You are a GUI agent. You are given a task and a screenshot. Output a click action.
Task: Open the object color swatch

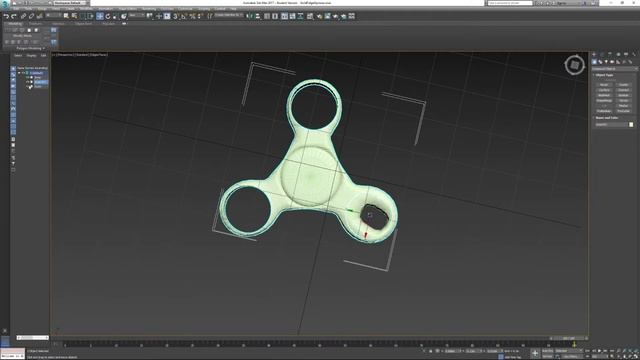(631, 124)
